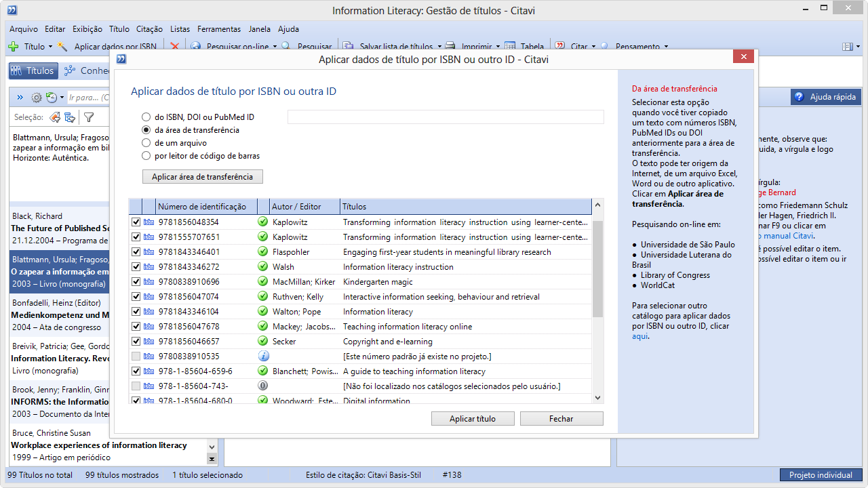Image resolution: width=868 pixels, height=488 pixels.
Task: Select 'do ISBN, DOI ou PubMed ID' radio
Action: [x=146, y=117]
